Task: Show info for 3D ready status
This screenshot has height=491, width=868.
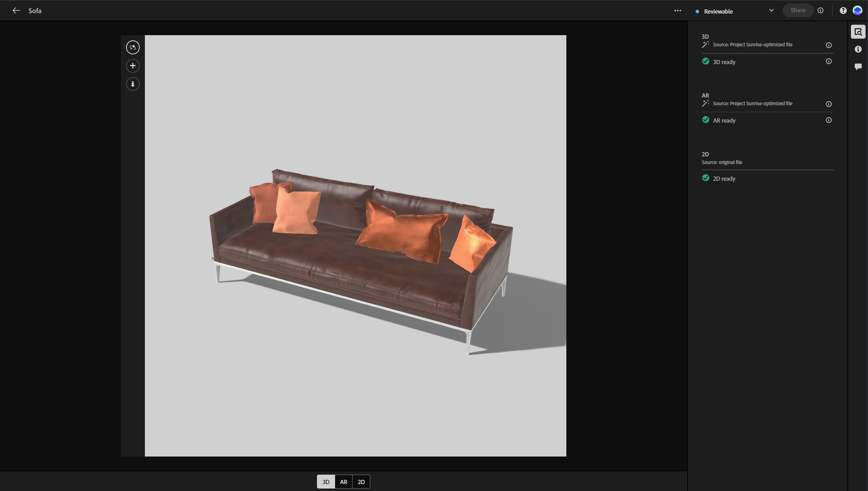Action: pyautogui.click(x=829, y=62)
